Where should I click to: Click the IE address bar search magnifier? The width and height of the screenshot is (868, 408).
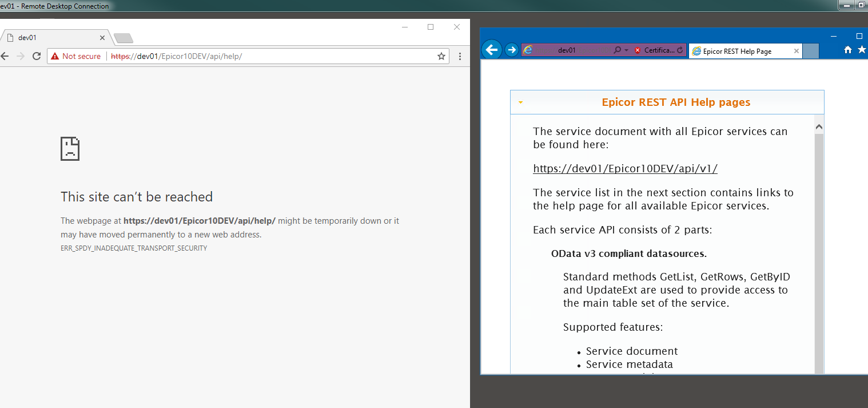pyautogui.click(x=617, y=50)
